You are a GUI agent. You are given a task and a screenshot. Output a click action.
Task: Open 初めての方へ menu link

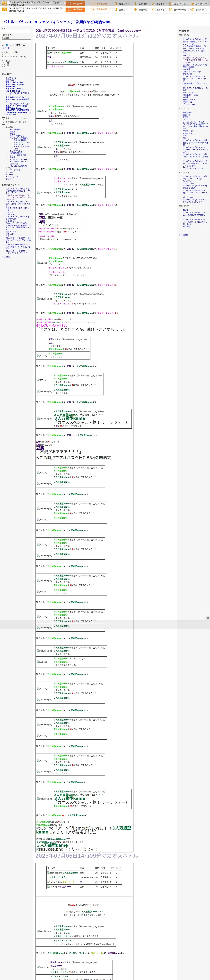[x=11, y=80]
